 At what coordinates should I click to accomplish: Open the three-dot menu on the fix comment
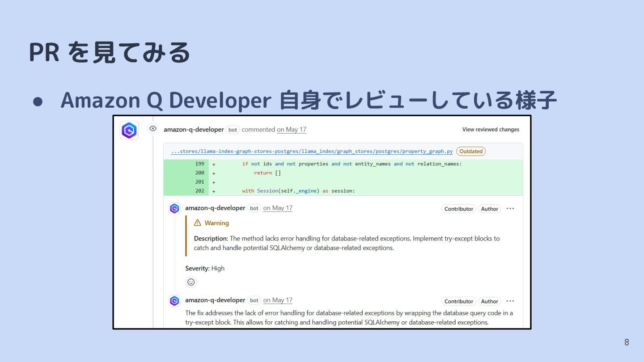click(x=510, y=301)
